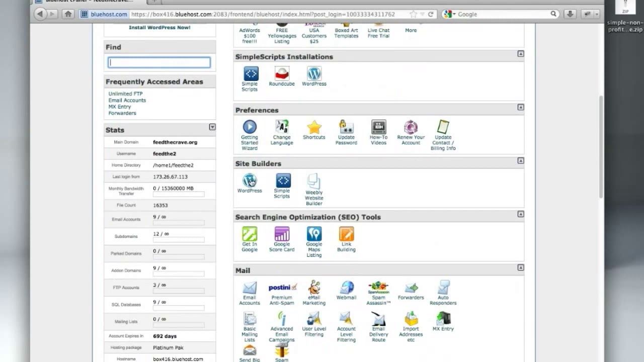This screenshot has height=362, width=644.
Task: Open Import Addresses etc
Action: tap(411, 327)
